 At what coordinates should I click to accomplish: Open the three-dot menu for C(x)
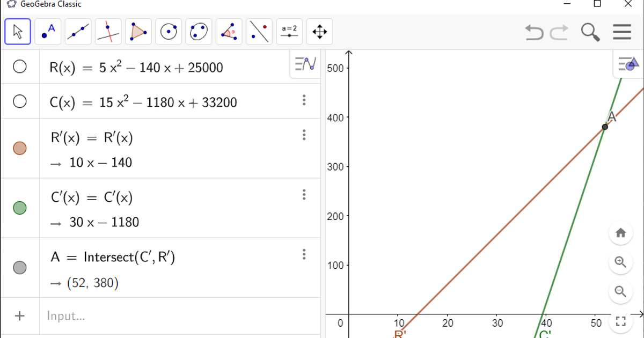[304, 100]
